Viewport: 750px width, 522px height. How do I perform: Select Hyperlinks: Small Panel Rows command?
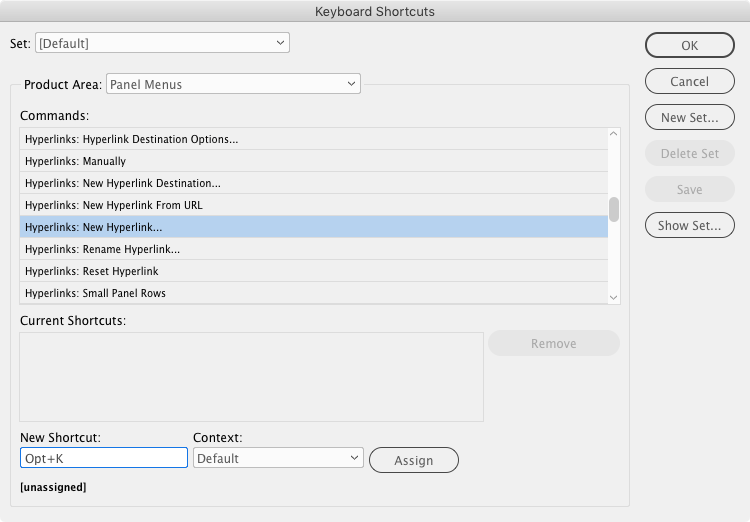coord(314,293)
